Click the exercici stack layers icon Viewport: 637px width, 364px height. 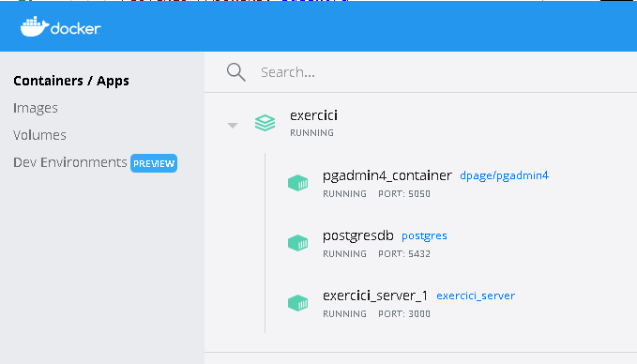click(x=265, y=123)
